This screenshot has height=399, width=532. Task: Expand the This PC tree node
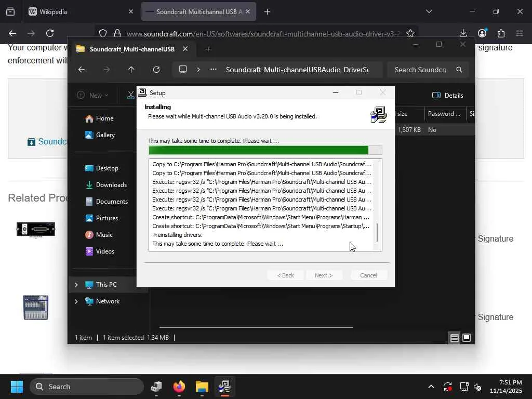point(76,285)
